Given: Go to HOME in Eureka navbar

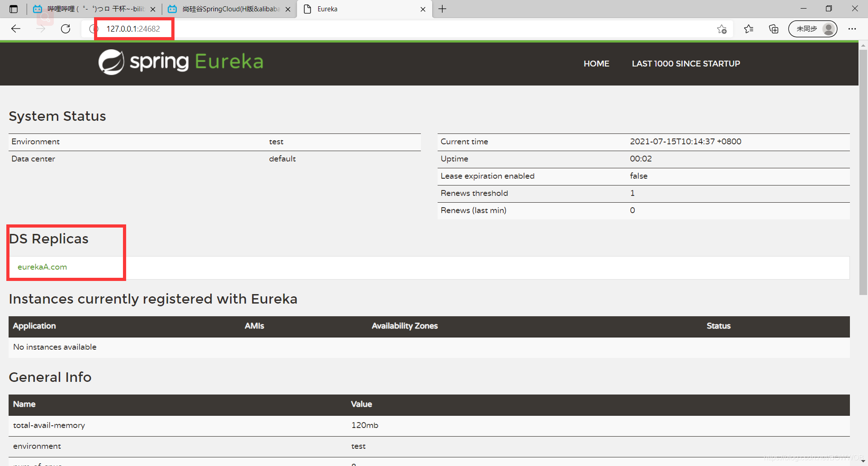Looking at the screenshot, I should pyautogui.click(x=596, y=64).
